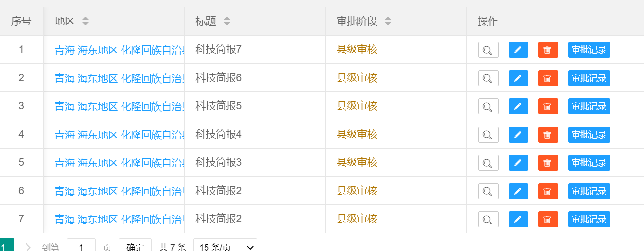Image resolution: width=644 pixels, height=251 pixels.
Task: Open 审批记录 for 科技简报7
Action: tap(589, 50)
